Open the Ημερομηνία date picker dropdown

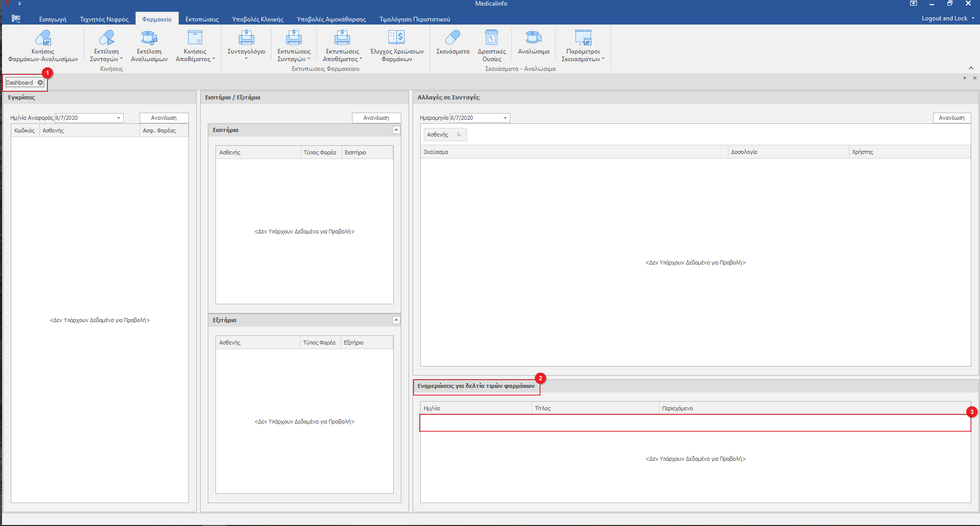coord(505,118)
